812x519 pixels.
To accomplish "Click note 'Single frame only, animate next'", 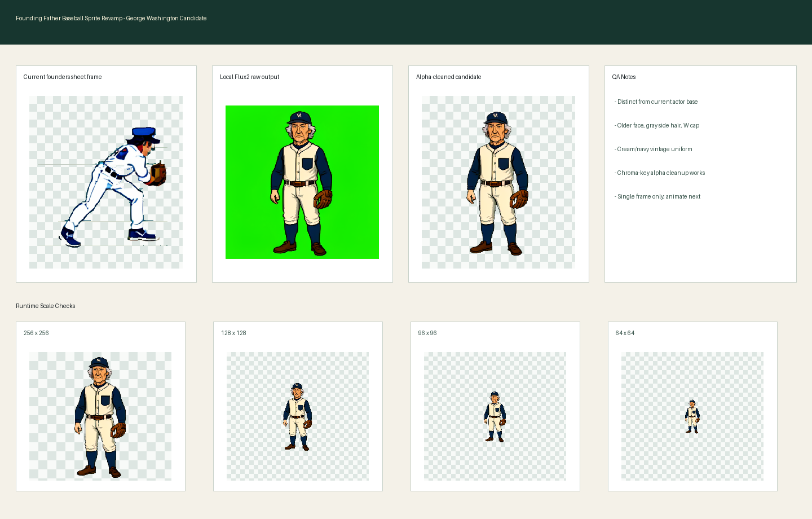I will [657, 197].
